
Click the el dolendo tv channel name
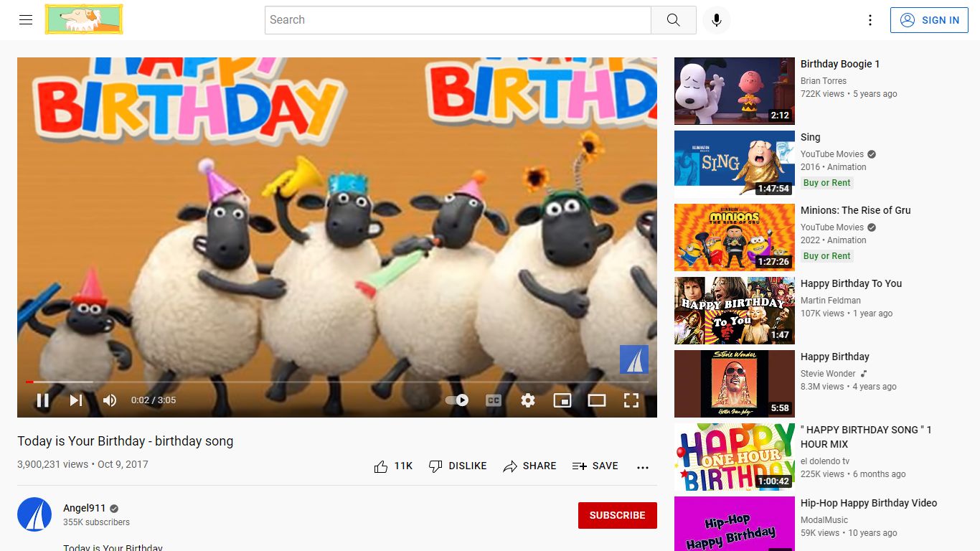825,461
